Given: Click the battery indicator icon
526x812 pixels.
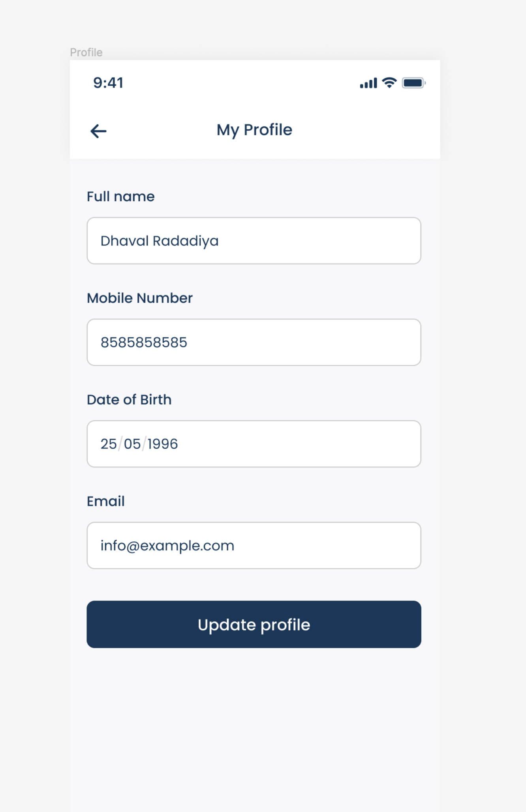Looking at the screenshot, I should click(413, 83).
